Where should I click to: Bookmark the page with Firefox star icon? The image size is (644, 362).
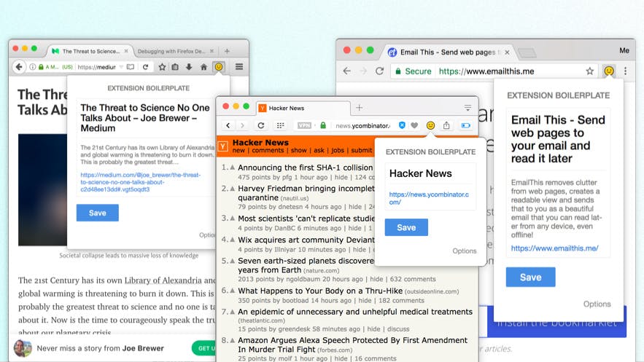pyautogui.click(x=162, y=67)
